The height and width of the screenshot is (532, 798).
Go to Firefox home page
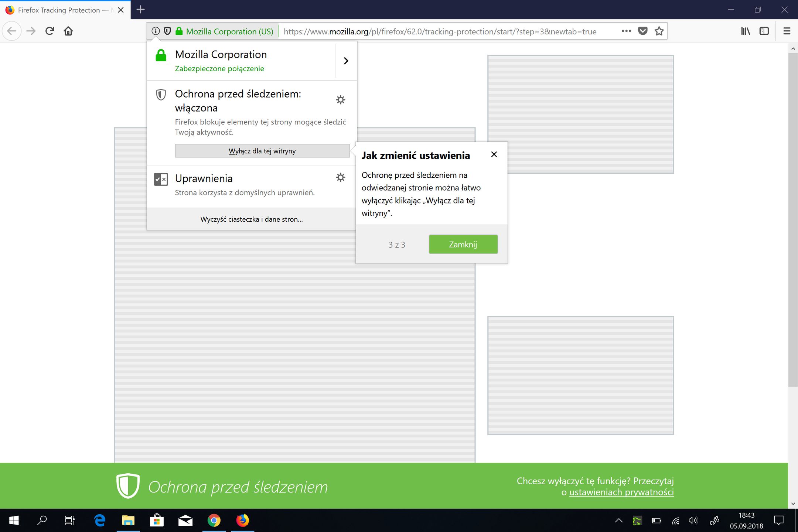pos(68,31)
